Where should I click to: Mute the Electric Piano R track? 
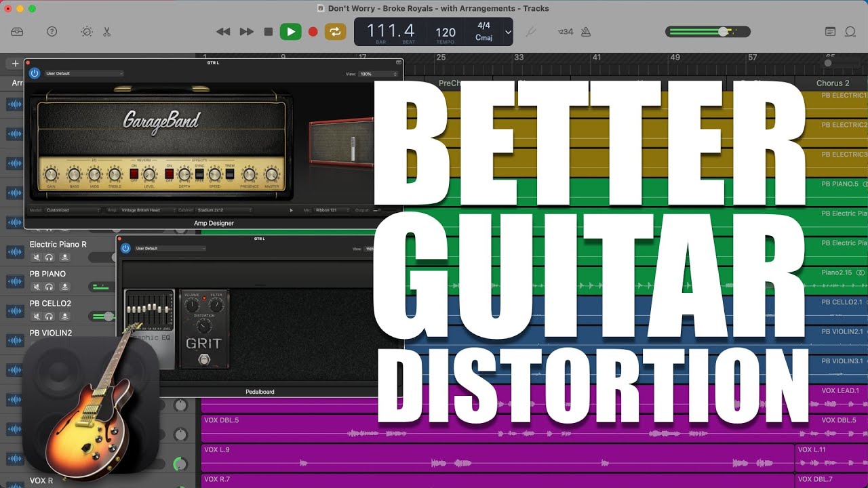(35, 258)
